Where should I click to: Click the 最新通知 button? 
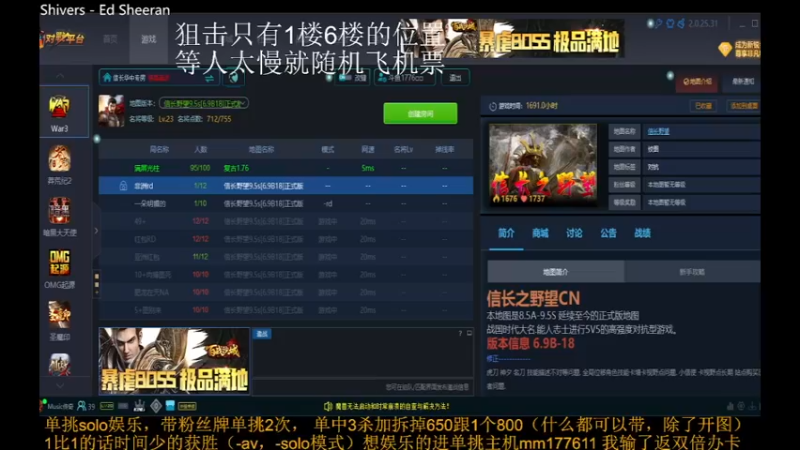pos(742,82)
